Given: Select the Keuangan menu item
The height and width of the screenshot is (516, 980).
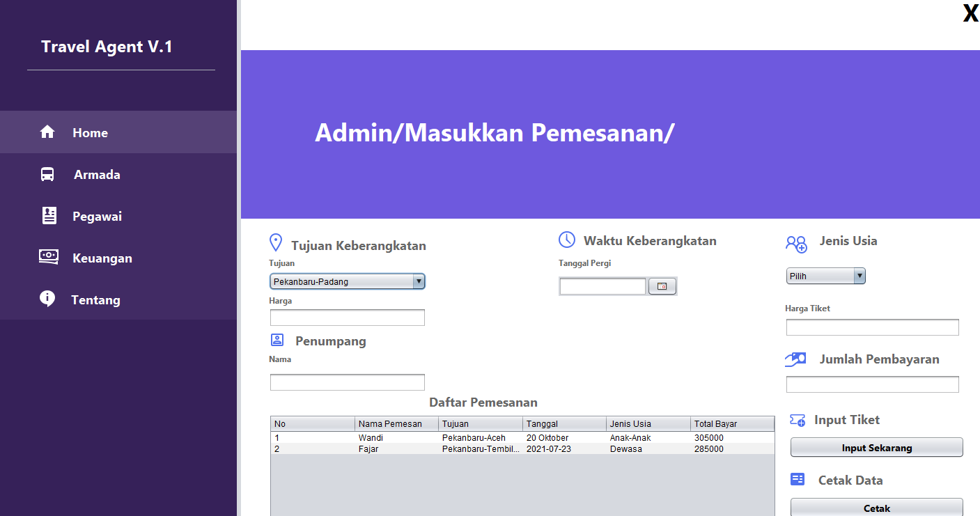Looking at the screenshot, I should point(118,258).
